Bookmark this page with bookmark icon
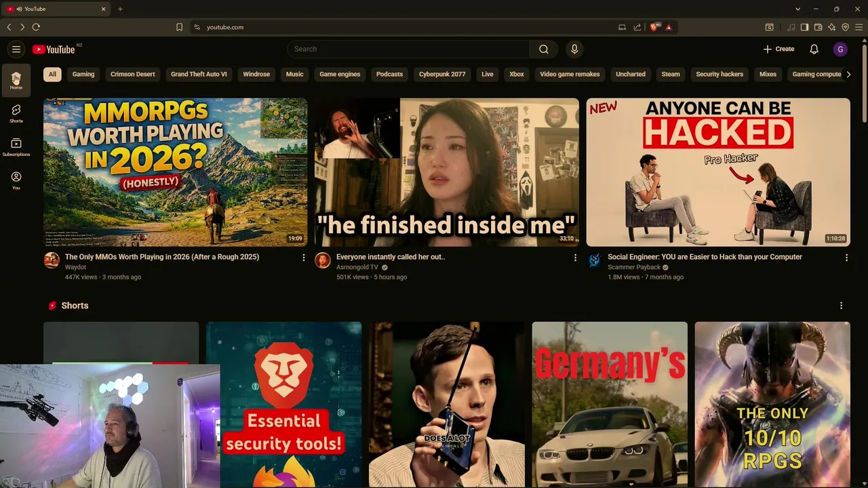Viewport: 868px width, 488px height. (179, 27)
